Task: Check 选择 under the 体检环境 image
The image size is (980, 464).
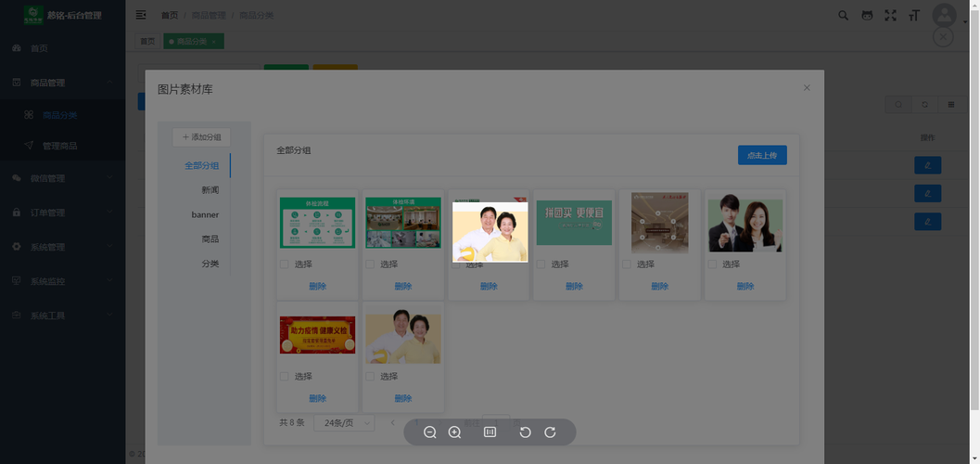Action: tap(370, 264)
